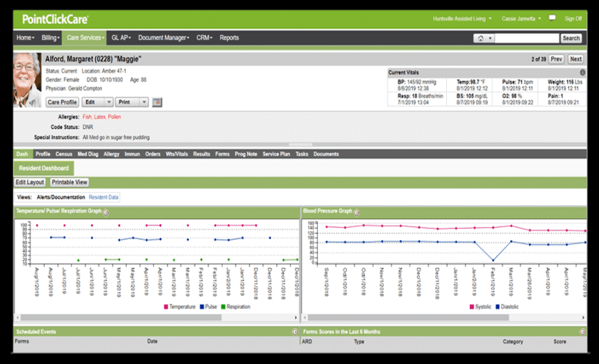The width and height of the screenshot is (599, 364).
Task: Go to next resident with Next
Action: point(576,59)
